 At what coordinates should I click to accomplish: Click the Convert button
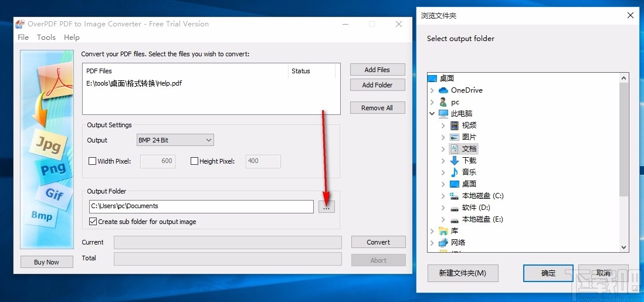378,242
